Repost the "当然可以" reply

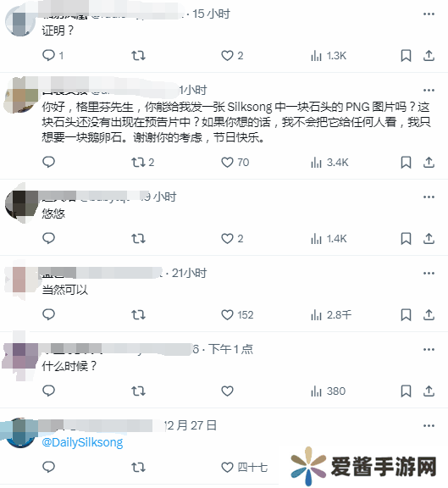pyautogui.click(x=138, y=315)
